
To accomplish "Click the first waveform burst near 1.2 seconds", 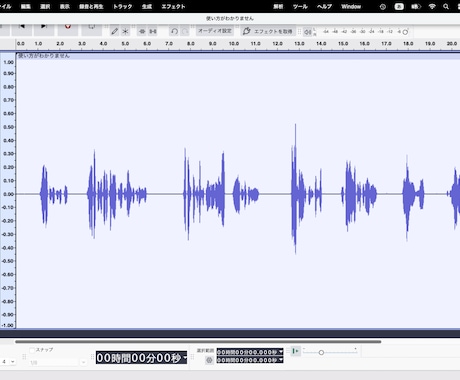I will [x=44, y=195].
